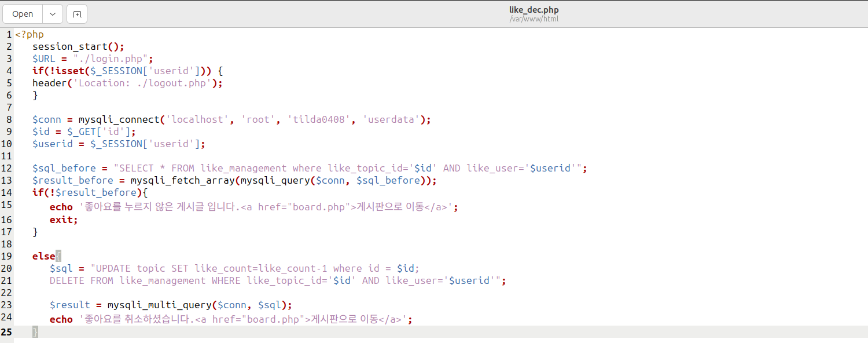Click the else keyword on line 19

click(x=44, y=256)
